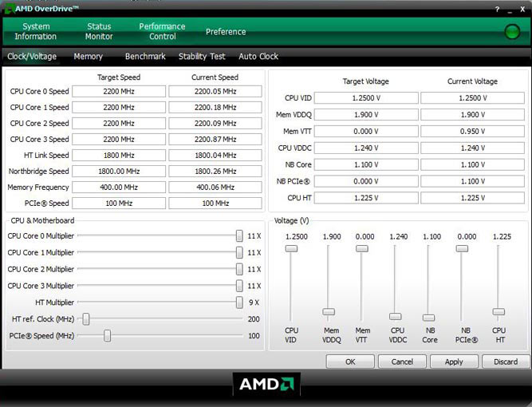Click current speed 2200.18 MHz value
This screenshot has height=407, width=532.
(215, 107)
